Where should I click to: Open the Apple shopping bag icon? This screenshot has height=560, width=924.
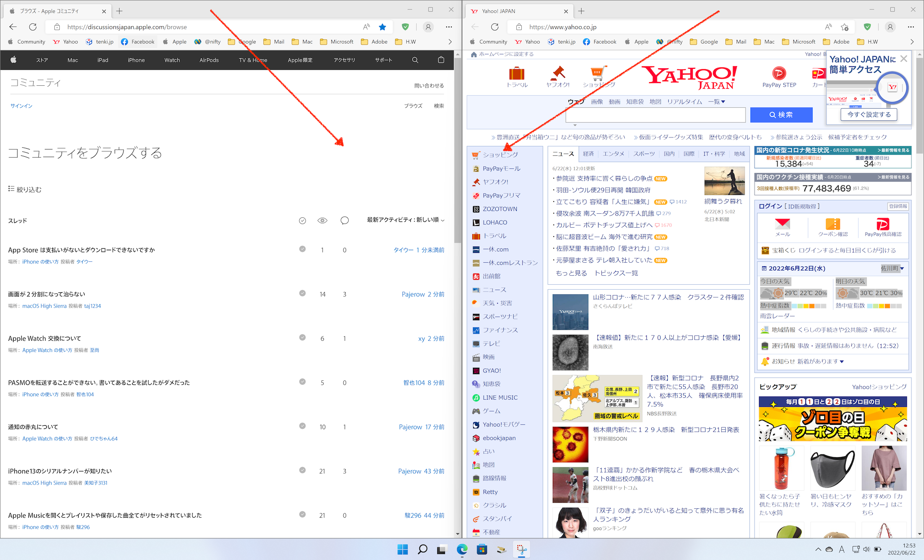coord(441,60)
